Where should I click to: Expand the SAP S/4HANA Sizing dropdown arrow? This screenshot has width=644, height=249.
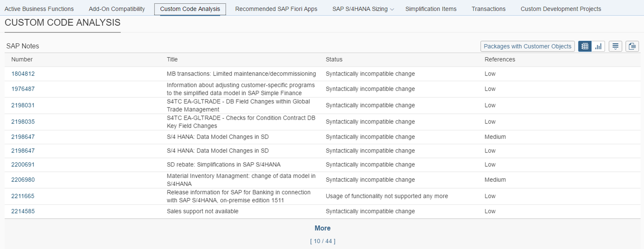coord(392,9)
